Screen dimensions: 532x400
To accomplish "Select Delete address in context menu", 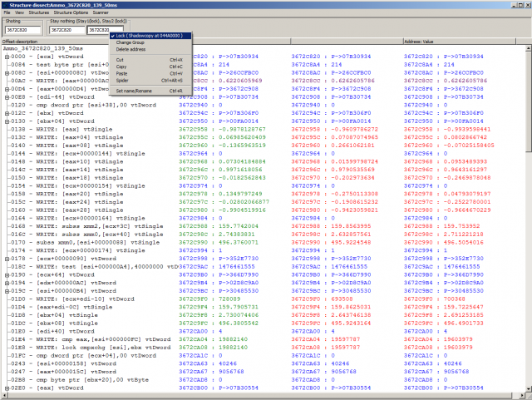I will point(131,51).
